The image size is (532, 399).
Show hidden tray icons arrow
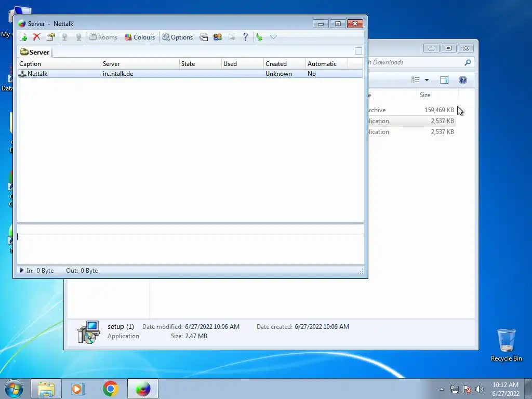pos(442,389)
